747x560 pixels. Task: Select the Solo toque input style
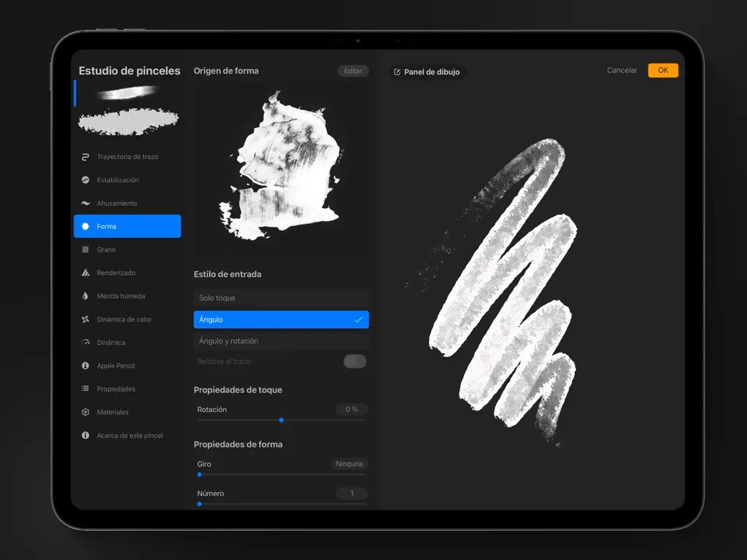coord(281,298)
